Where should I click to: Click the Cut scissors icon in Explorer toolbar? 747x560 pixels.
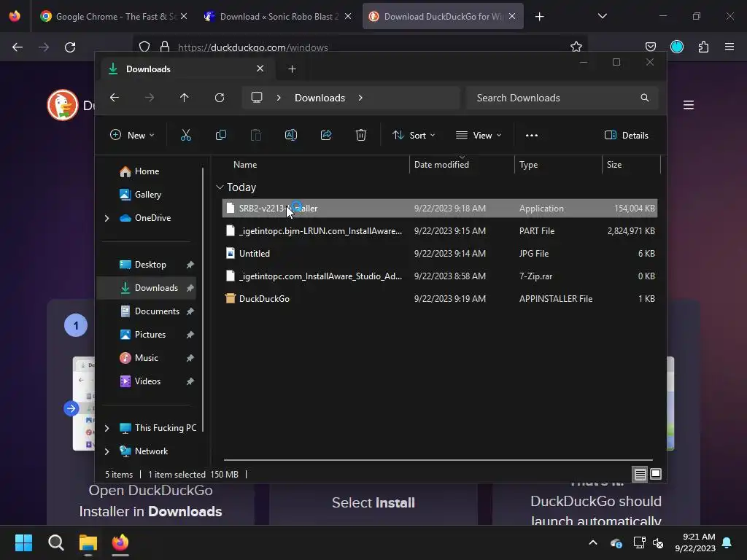coord(186,135)
